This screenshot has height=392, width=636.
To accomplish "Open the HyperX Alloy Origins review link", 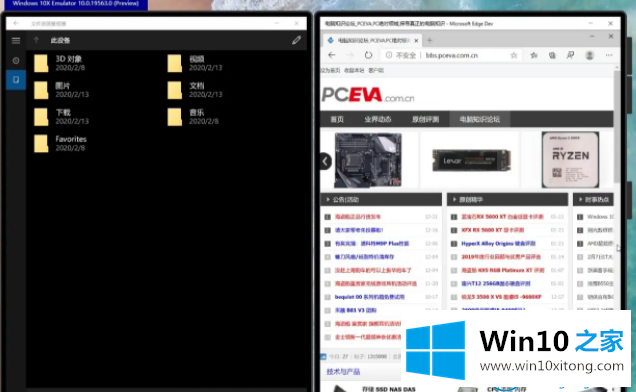I will click(x=498, y=243).
